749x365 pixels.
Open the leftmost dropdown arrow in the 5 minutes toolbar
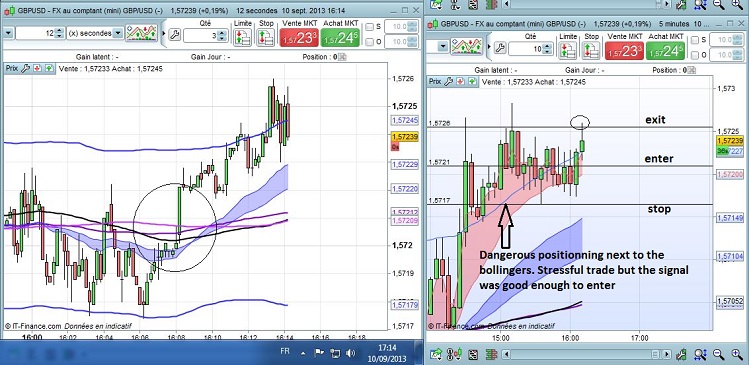coord(443,46)
